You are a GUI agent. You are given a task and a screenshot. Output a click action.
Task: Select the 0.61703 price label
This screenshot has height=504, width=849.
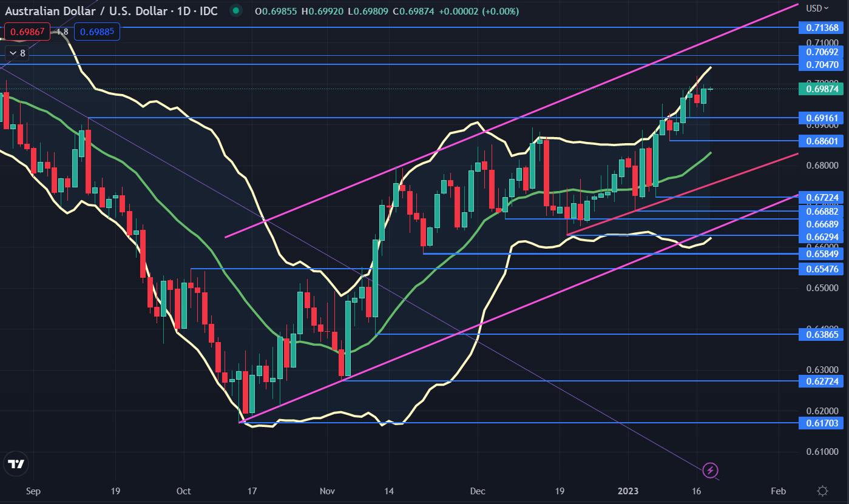point(822,423)
